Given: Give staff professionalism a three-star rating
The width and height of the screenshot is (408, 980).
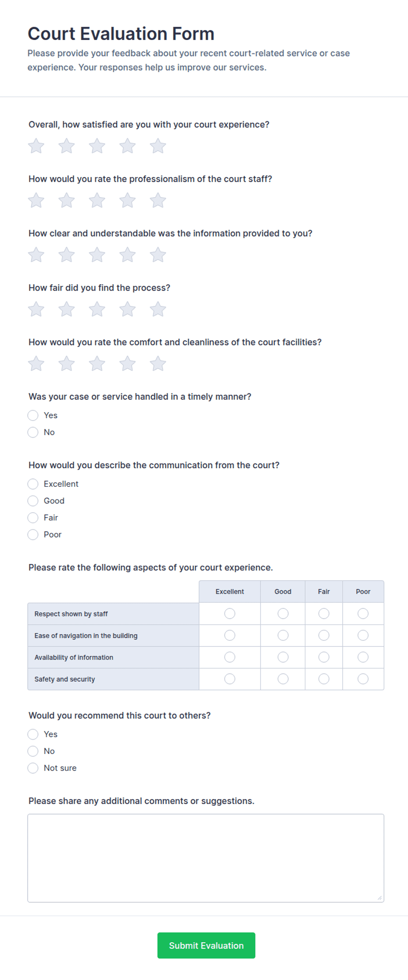Looking at the screenshot, I should coord(97,201).
